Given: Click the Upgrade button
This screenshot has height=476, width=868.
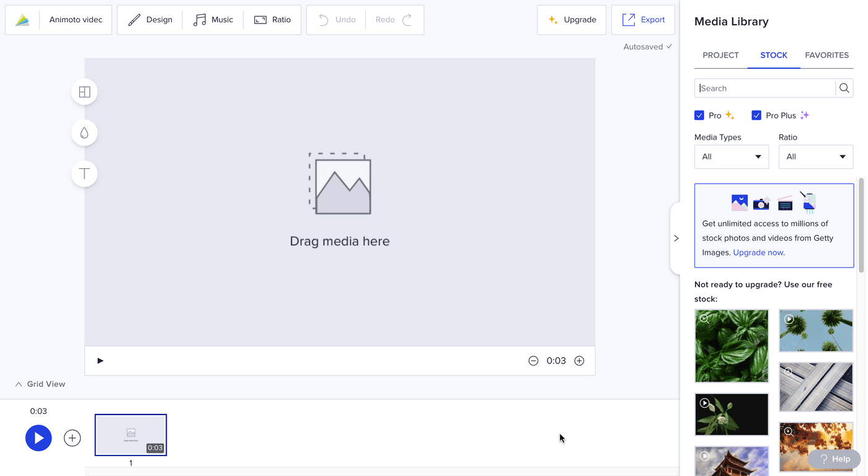Looking at the screenshot, I should pos(572,20).
